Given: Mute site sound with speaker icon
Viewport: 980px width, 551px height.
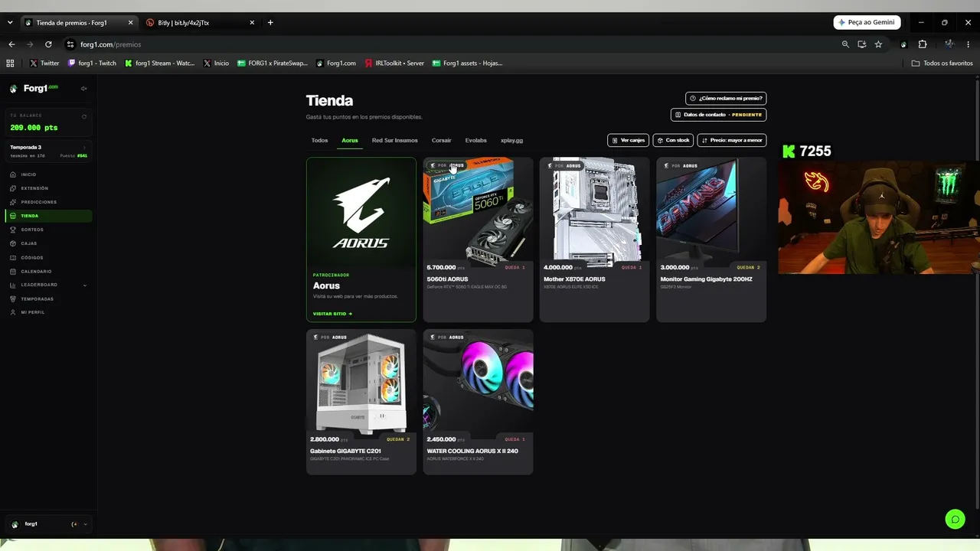Looking at the screenshot, I should [x=84, y=89].
